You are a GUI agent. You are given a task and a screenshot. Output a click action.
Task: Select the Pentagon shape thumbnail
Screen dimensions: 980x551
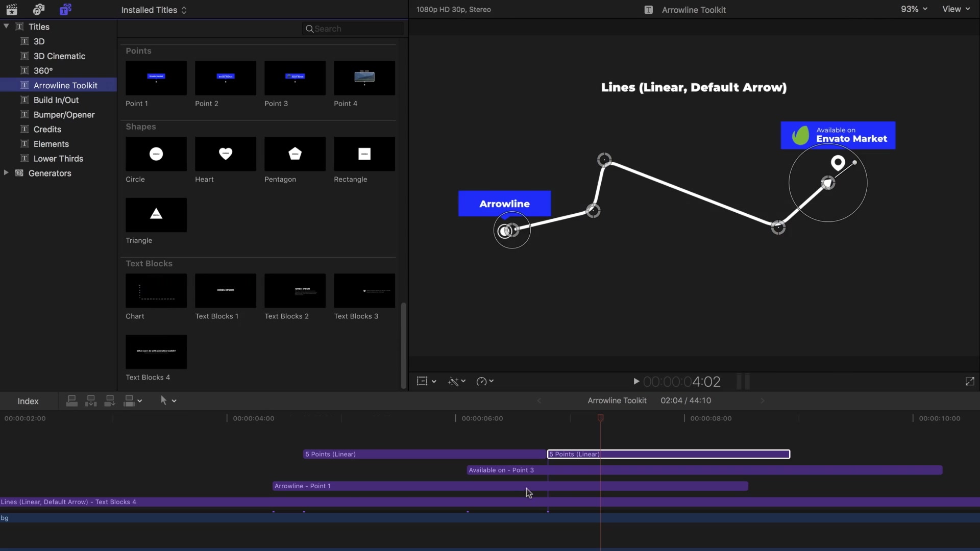tap(295, 154)
